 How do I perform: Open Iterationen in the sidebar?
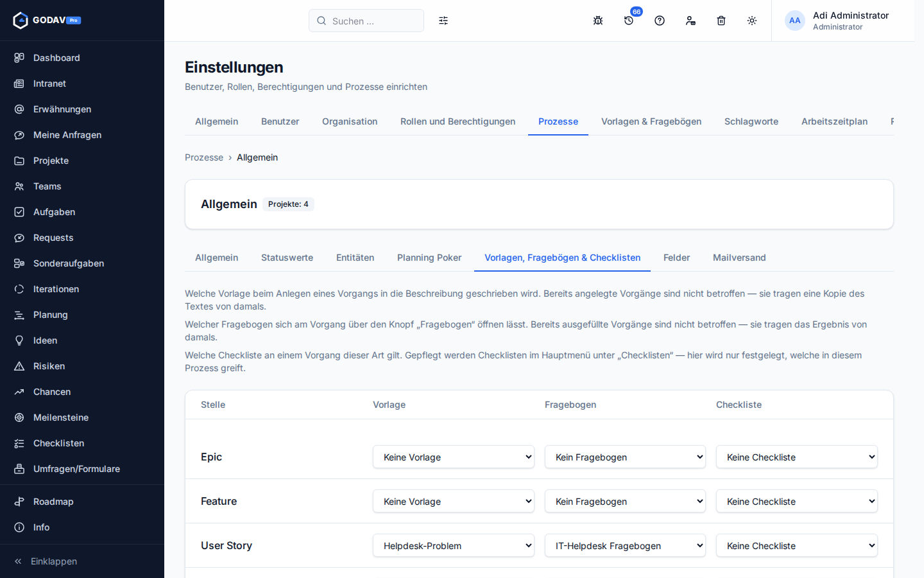82,289
